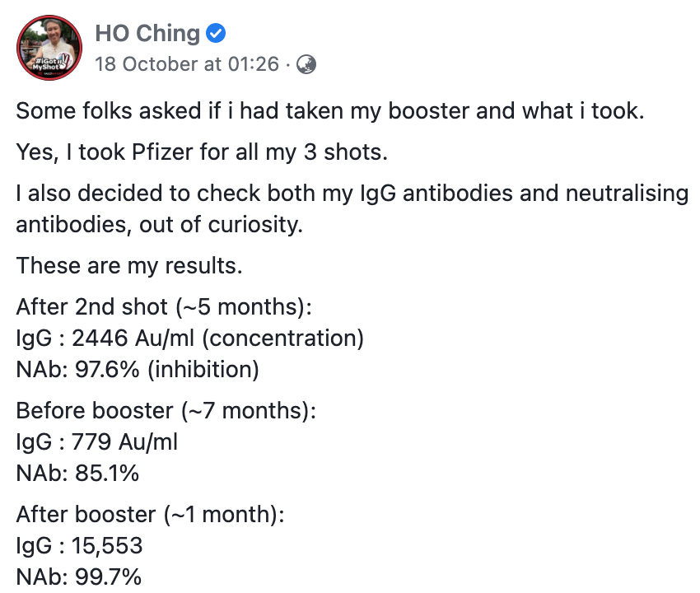Click the 'IgG : 779 Au/ml' result
This screenshot has height=593, width=700.
coord(97,442)
